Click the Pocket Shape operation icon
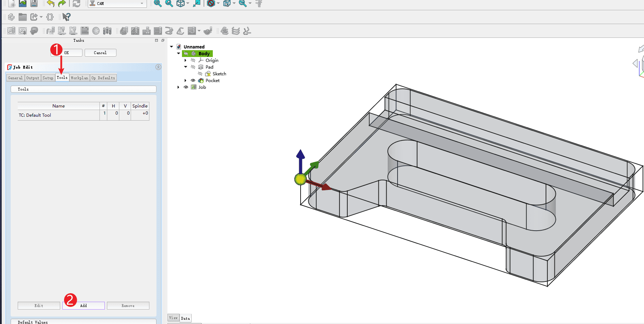This screenshot has width=644, height=324. (135, 31)
